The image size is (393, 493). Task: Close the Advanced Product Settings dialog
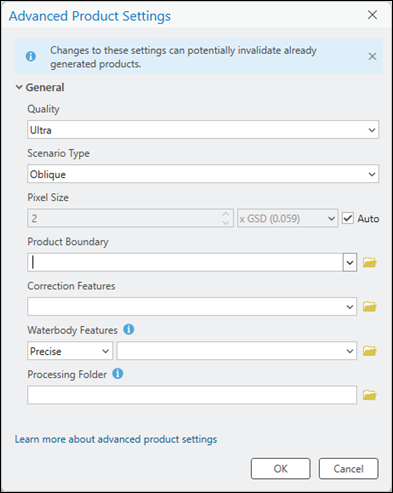pos(372,15)
